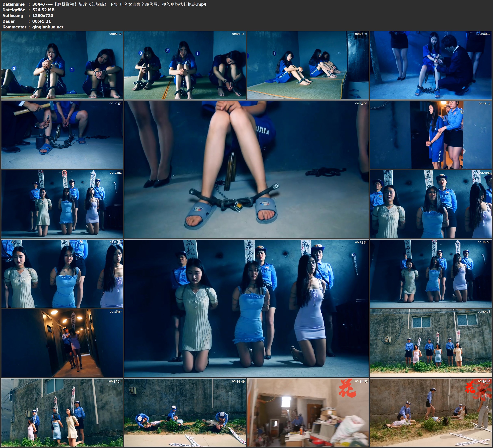Open the thumbnail timestamped 00:32:38
Image resolution: width=493 pixels, height=448 pixels.
coord(62,412)
